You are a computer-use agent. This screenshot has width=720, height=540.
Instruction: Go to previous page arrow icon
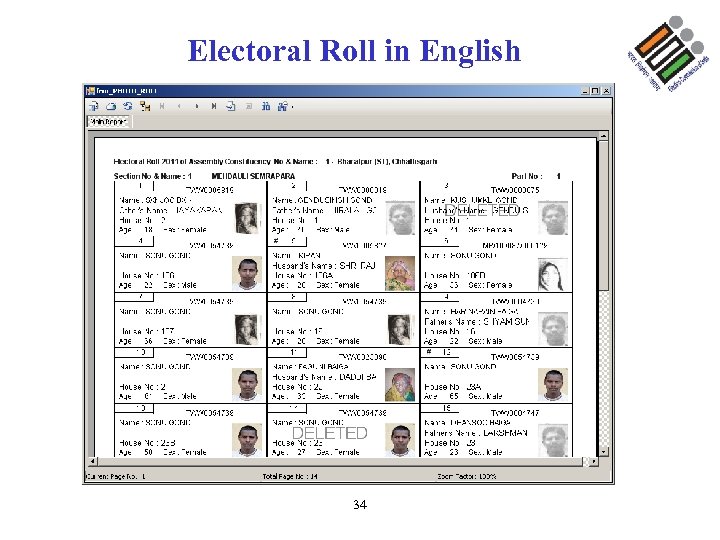[179, 107]
